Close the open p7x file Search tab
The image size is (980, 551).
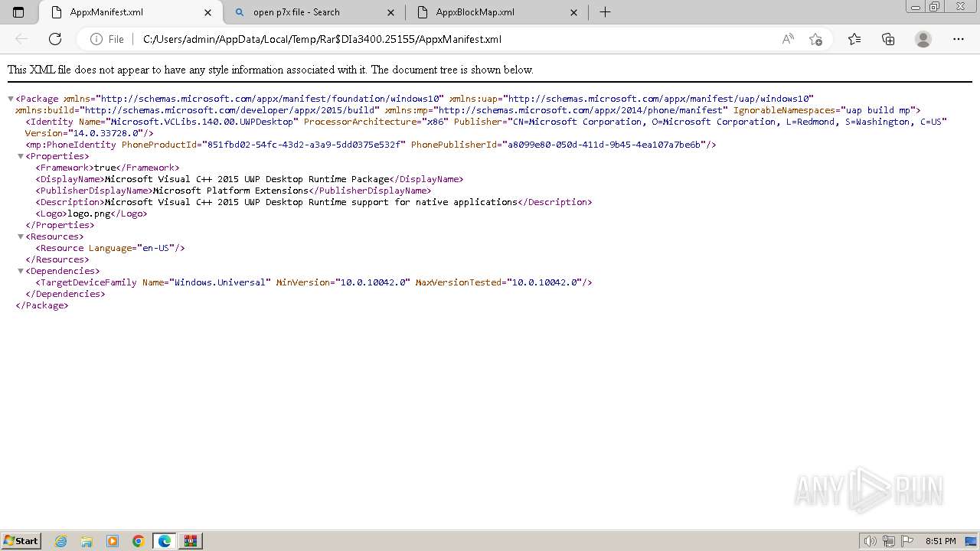(391, 12)
